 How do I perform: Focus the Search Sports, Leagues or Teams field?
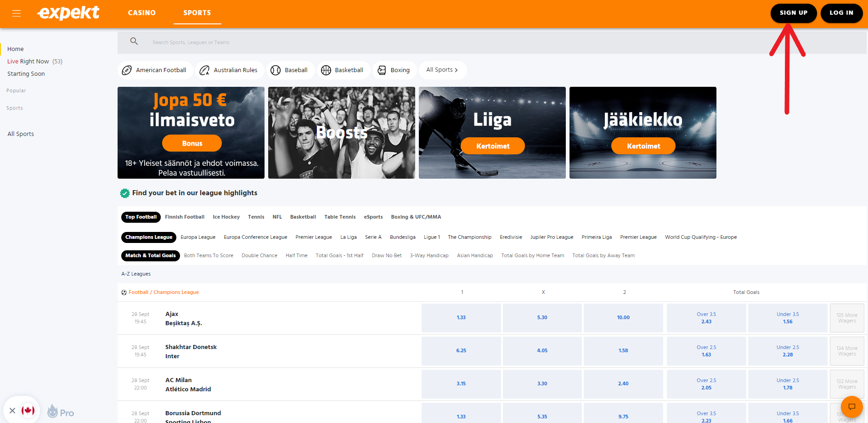click(492, 43)
